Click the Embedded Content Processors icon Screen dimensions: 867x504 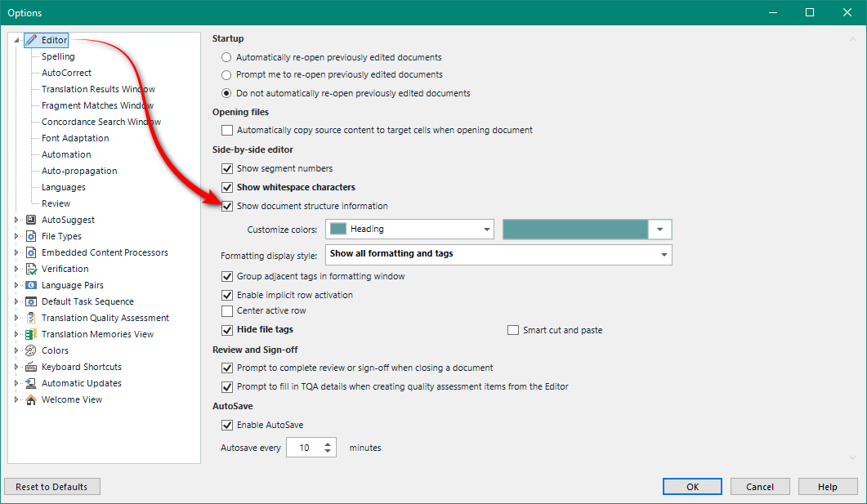(31, 252)
